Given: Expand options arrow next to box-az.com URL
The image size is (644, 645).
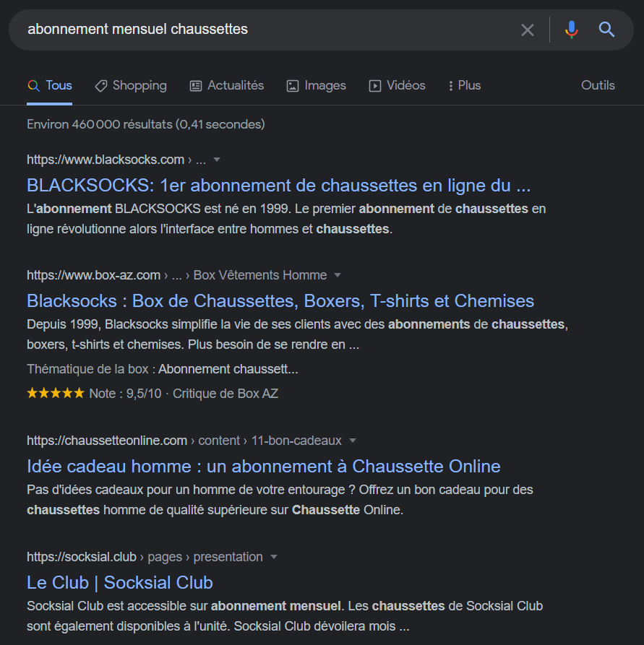Looking at the screenshot, I should tap(338, 275).
